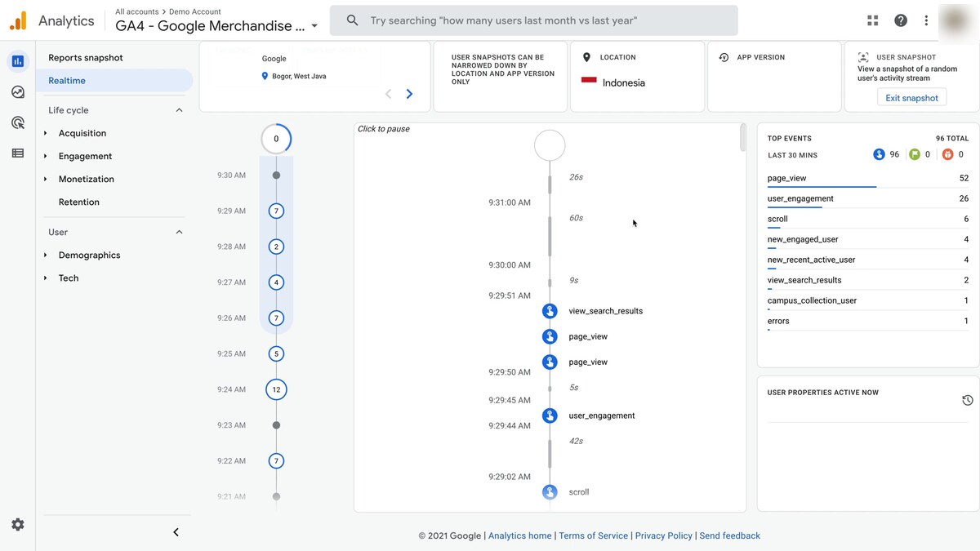This screenshot has height=551, width=980.
Task: Select the 9:22 AM timeline marker
Action: 276,461
